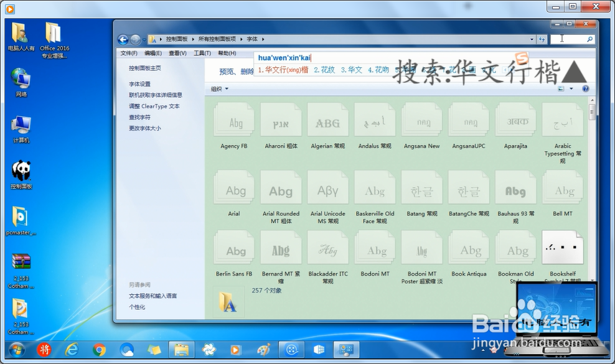Open the 查看(V) menu
Screen dimensions: 615x364
(x=177, y=53)
